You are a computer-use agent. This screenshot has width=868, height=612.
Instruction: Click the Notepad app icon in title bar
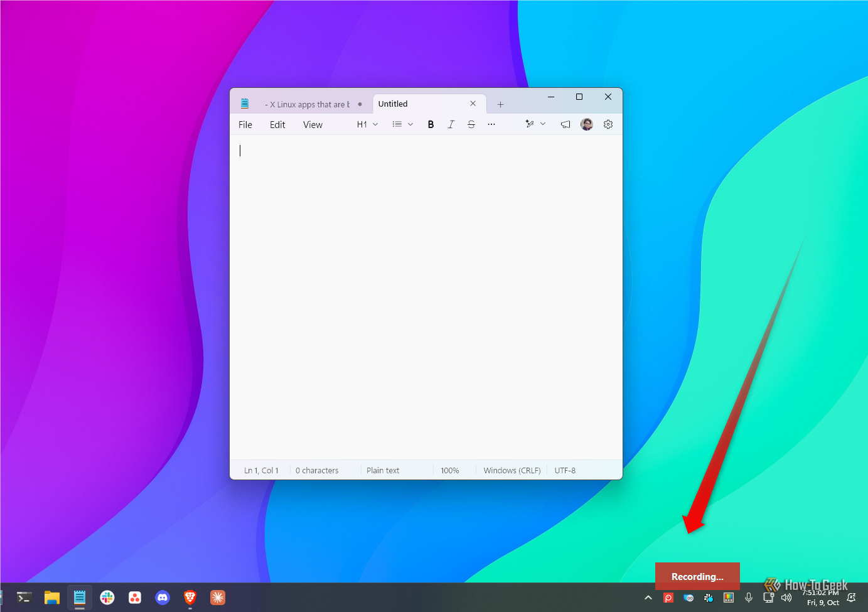coord(245,104)
